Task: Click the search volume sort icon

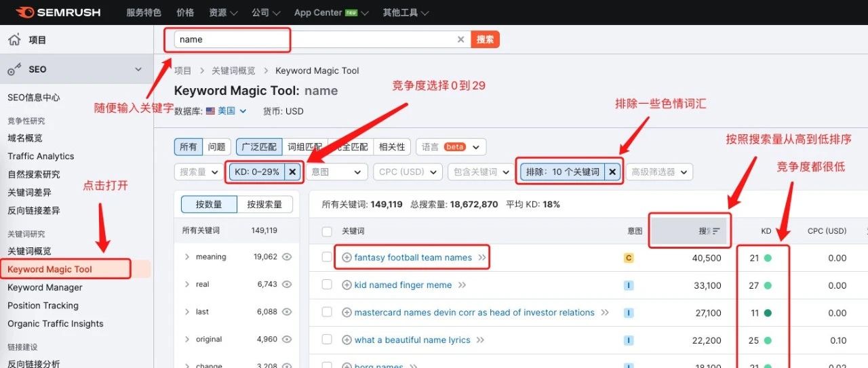Action: coord(716,231)
